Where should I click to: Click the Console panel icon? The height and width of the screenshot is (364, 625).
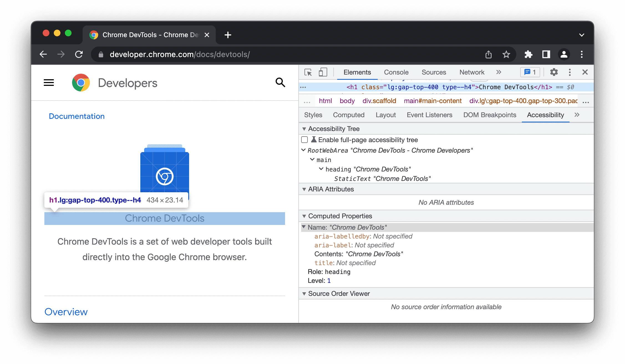click(x=396, y=72)
